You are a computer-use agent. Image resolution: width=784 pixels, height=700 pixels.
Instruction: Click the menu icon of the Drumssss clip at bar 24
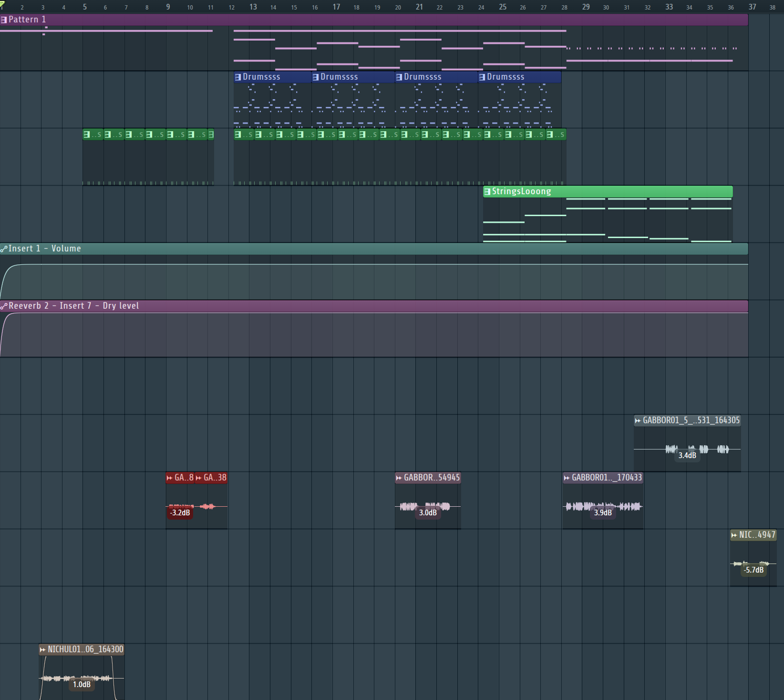coord(482,77)
